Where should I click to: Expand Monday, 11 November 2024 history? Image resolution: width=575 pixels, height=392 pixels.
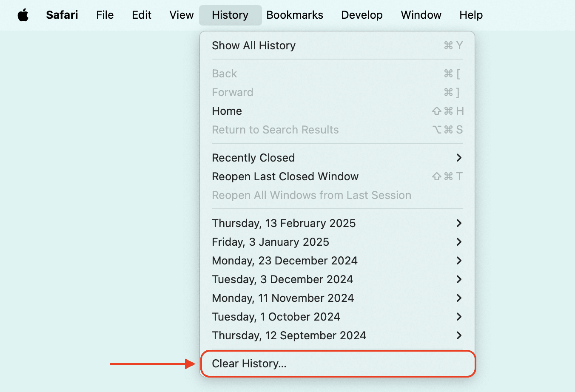[337, 298]
